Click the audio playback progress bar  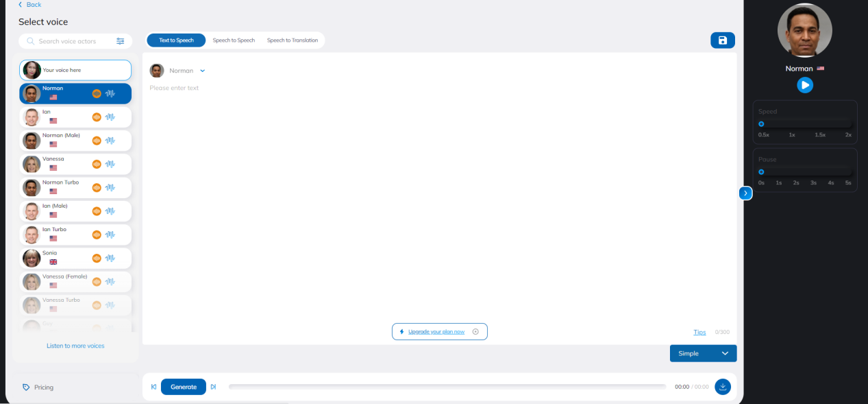pos(447,387)
